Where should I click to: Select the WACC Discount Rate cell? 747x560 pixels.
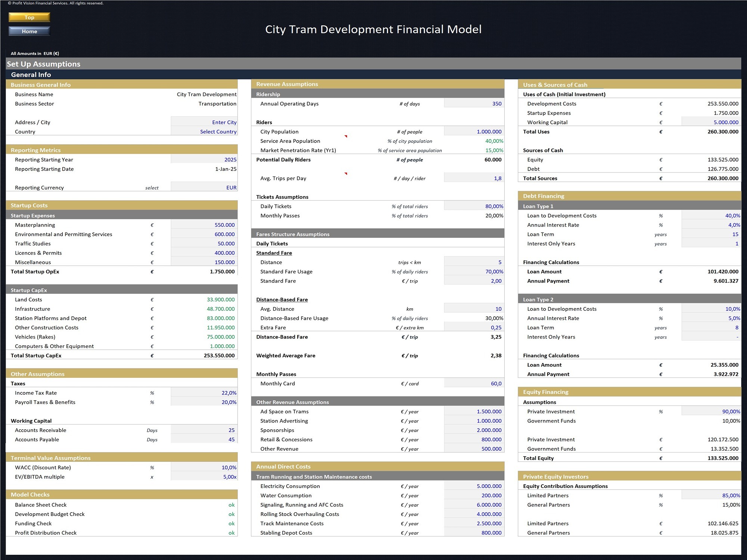click(204, 467)
